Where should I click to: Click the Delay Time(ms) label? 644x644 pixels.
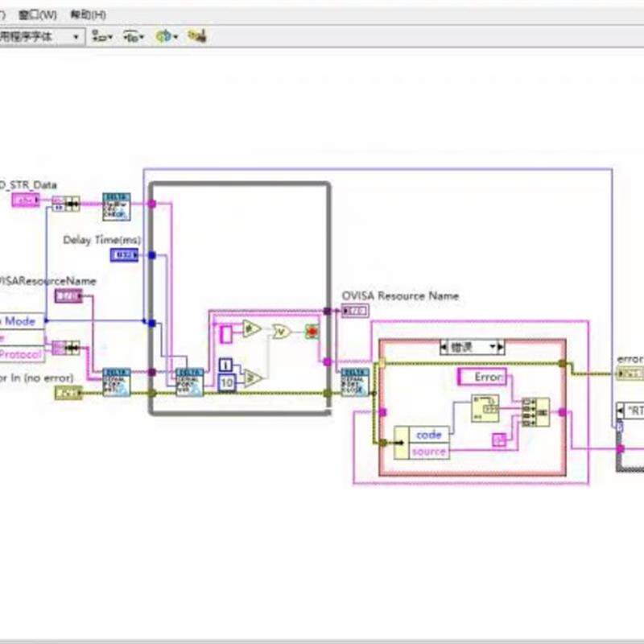[102, 240]
